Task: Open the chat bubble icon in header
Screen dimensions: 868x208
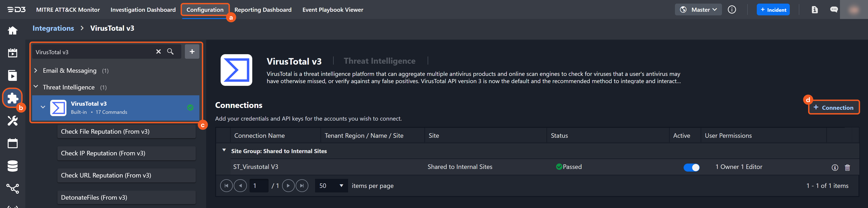Action: [834, 9]
